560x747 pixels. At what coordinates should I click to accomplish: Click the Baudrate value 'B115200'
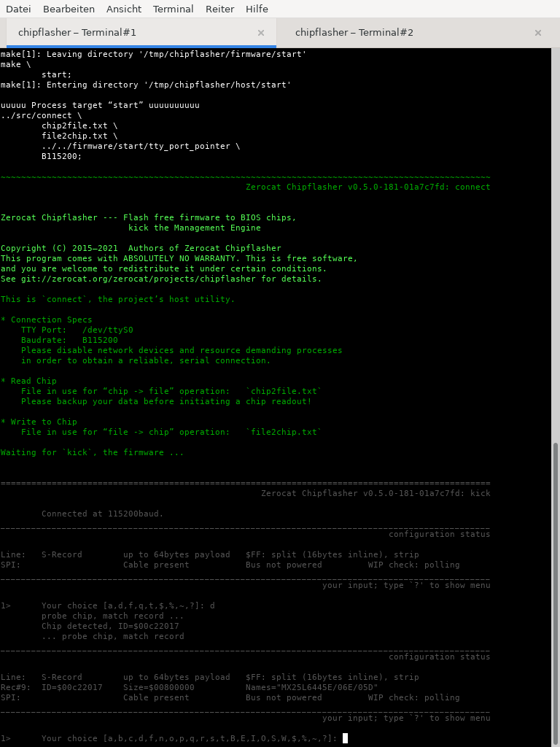coord(100,340)
